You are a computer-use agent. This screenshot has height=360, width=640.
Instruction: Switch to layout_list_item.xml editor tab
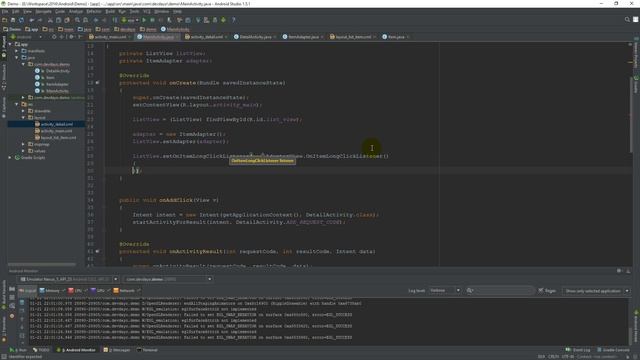(x=353, y=37)
